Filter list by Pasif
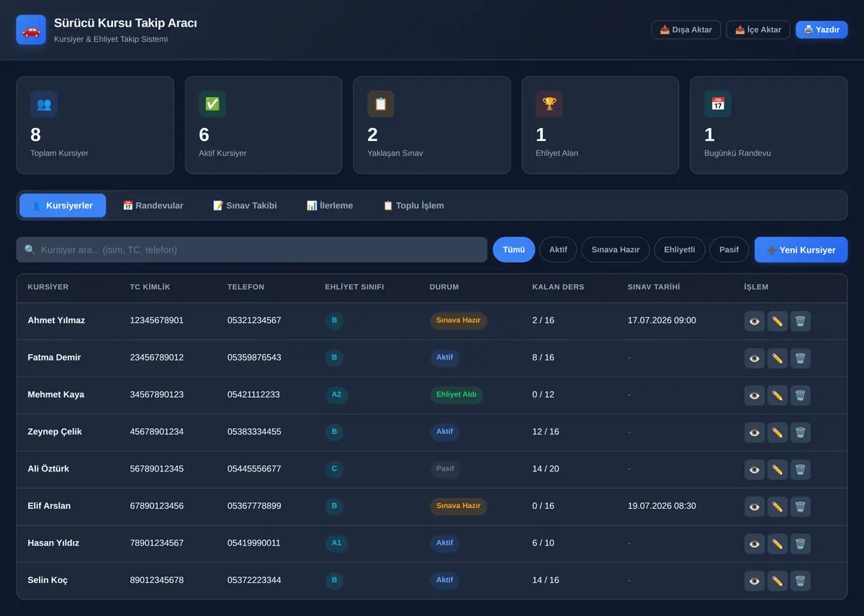The image size is (864, 616). (x=729, y=250)
